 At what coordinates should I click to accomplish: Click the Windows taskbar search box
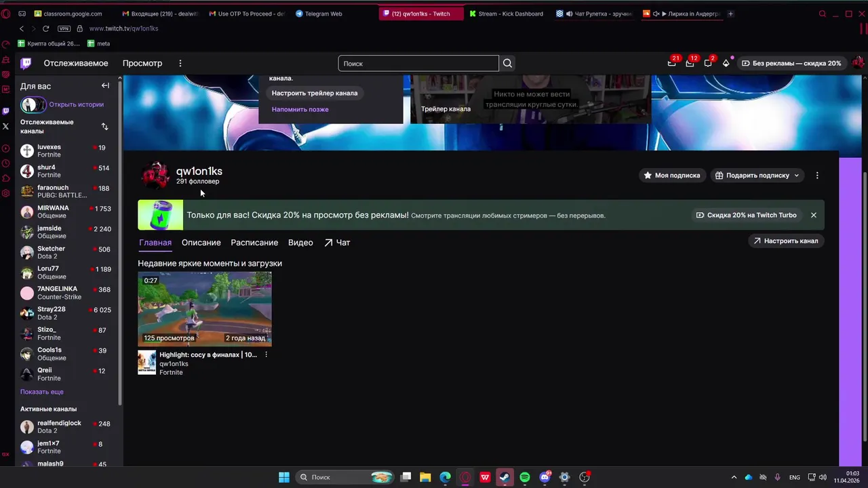point(346,477)
